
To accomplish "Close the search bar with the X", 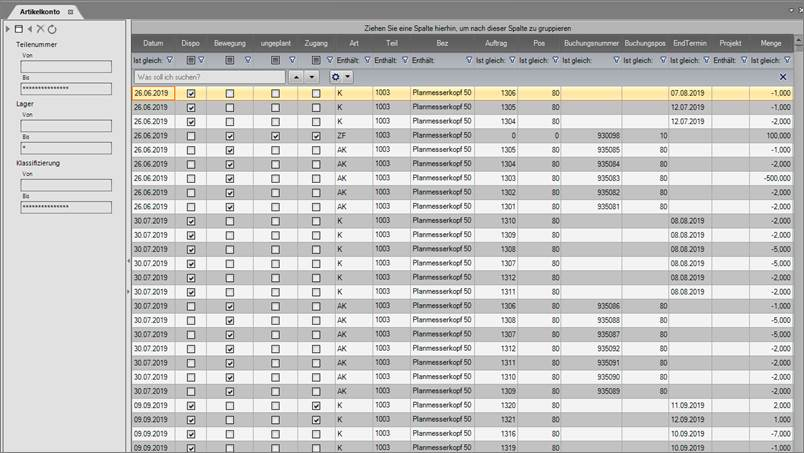I will coord(782,77).
